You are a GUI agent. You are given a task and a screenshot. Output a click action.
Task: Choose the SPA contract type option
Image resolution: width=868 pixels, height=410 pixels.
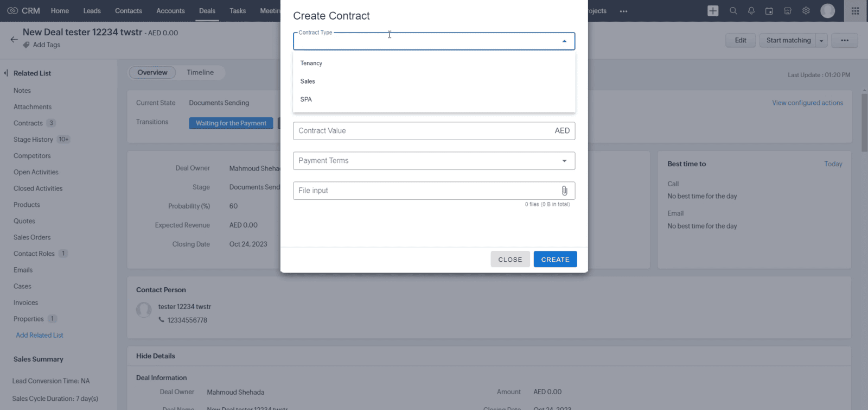tap(306, 99)
